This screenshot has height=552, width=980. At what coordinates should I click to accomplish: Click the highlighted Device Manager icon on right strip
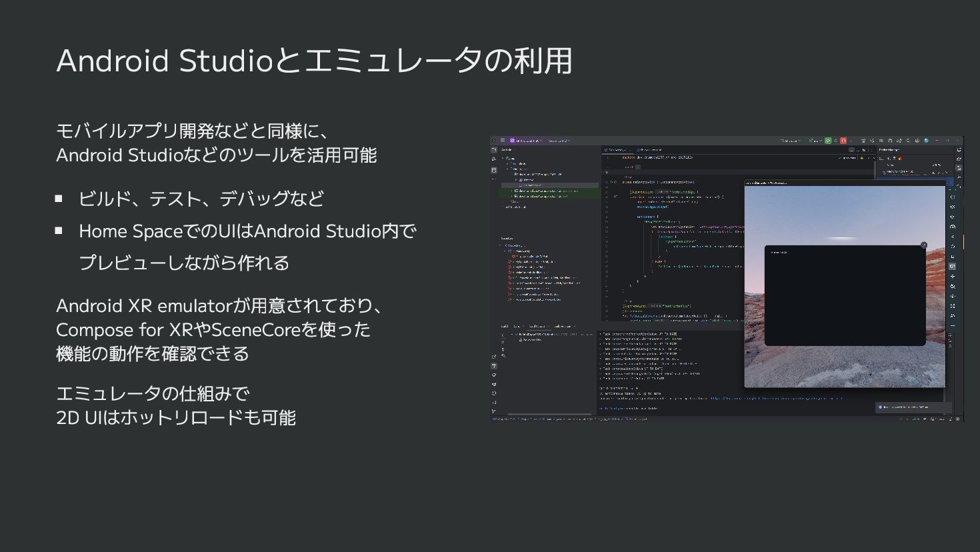point(959,168)
